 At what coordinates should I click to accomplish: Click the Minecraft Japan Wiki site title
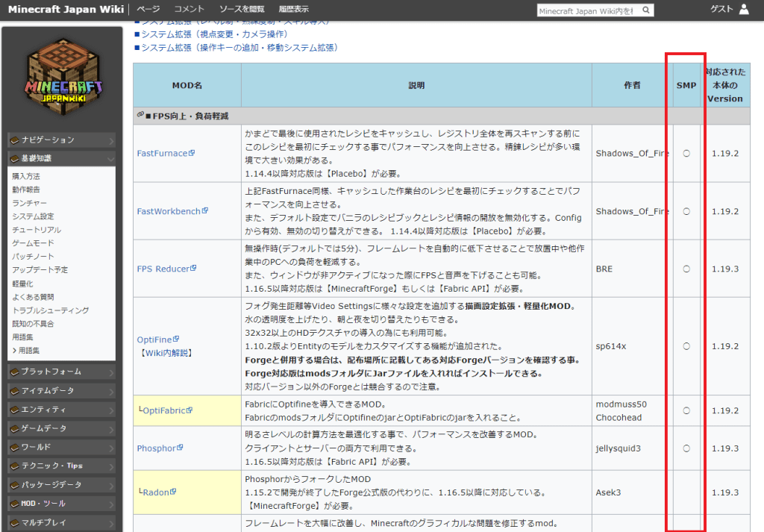[66, 9]
